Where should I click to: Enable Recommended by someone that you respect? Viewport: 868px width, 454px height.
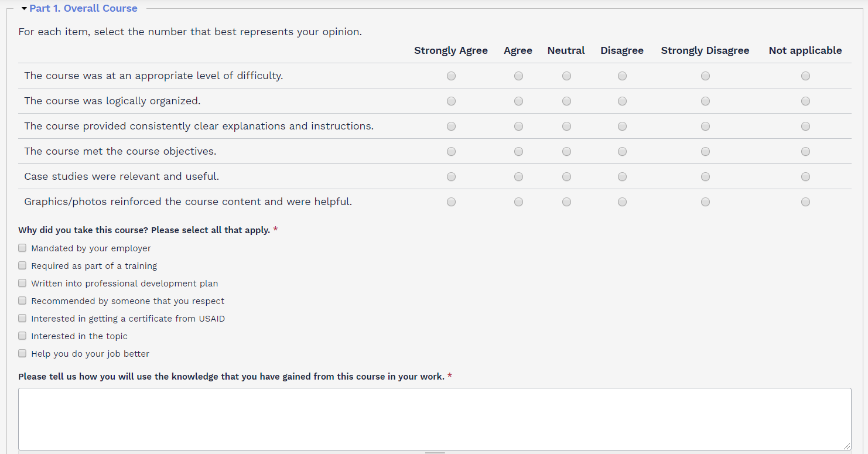(x=22, y=301)
